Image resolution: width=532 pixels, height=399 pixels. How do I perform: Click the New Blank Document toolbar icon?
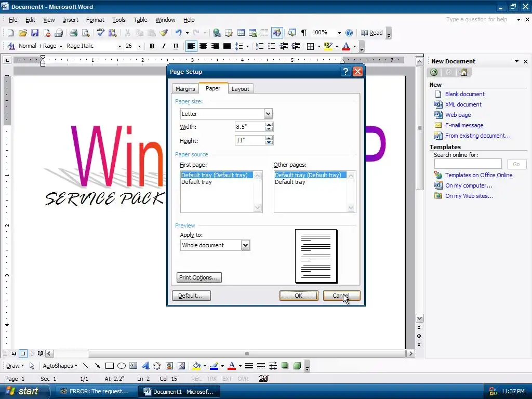pos(10,33)
